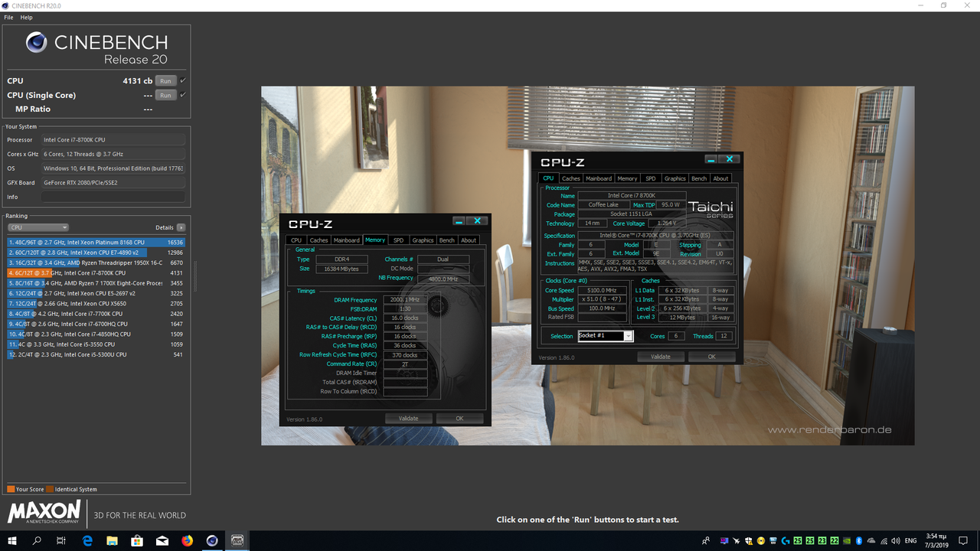Open the Windows Start menu
This screenshot has width=980, height=551.
[12, 541]
